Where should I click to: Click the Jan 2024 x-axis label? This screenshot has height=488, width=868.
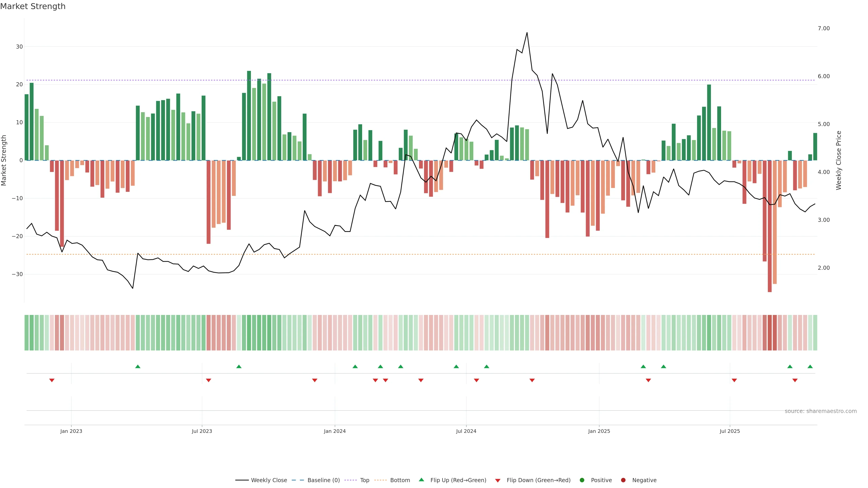[x=335, y=431]
